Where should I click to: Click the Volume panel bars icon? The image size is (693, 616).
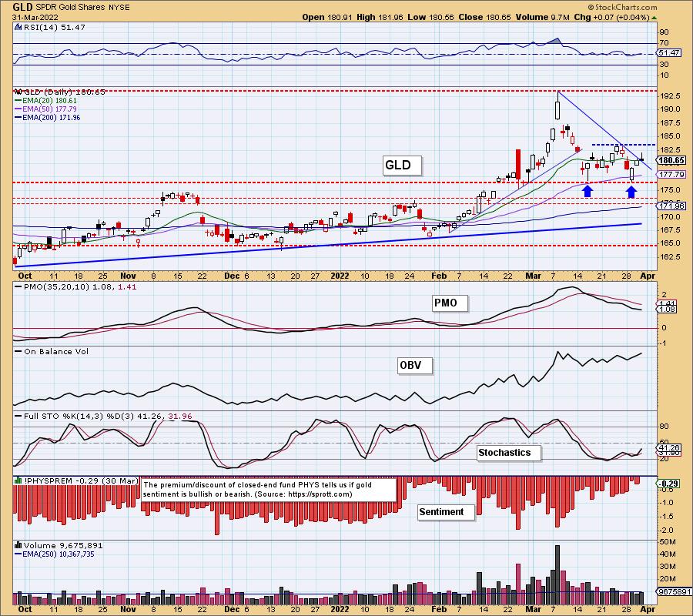[18, 545]
